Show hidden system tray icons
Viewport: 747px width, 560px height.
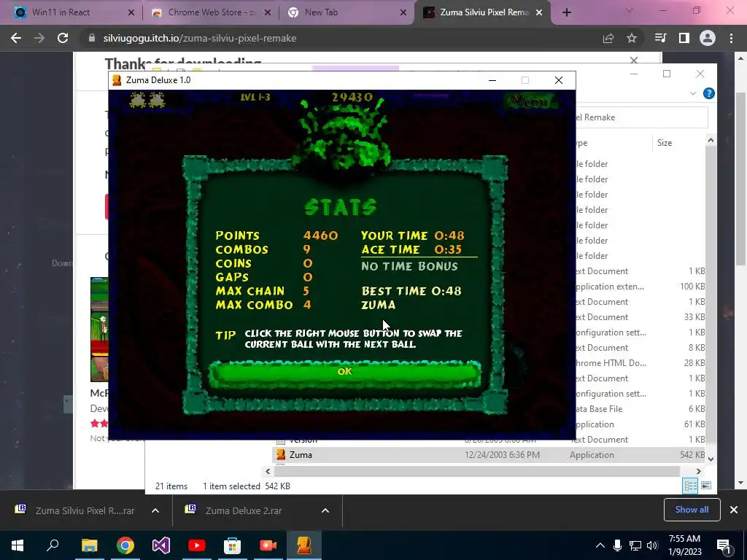(600, 545)
